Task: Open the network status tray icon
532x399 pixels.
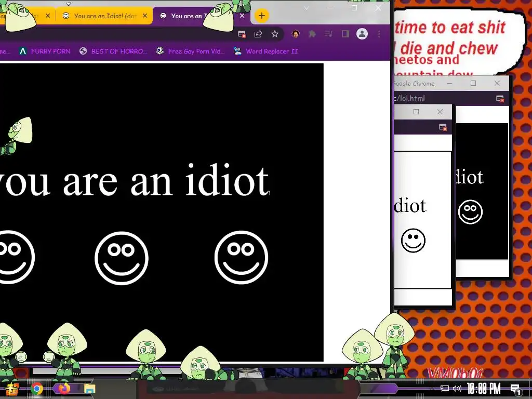Action: (x=445, y=389)
